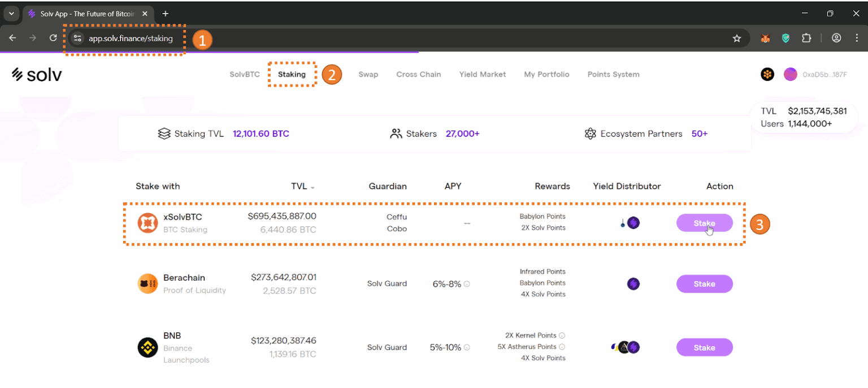868x388 pixels.
Task: Click the orange network selector icon
Action: point(767,74)
